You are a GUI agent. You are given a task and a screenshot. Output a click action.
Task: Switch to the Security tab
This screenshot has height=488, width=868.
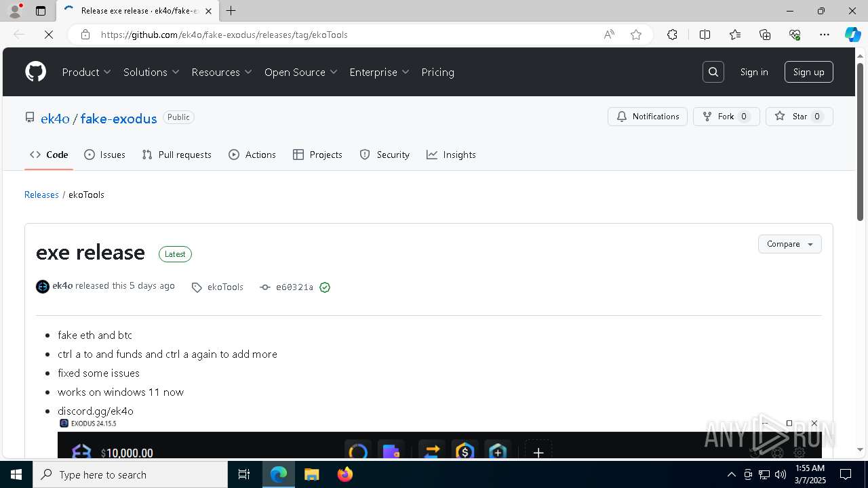384,155
